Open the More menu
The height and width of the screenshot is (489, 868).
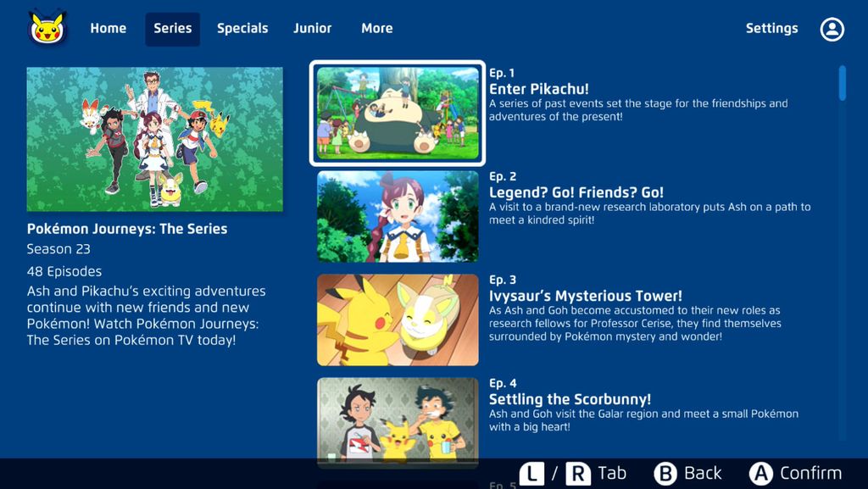point(376,28)
